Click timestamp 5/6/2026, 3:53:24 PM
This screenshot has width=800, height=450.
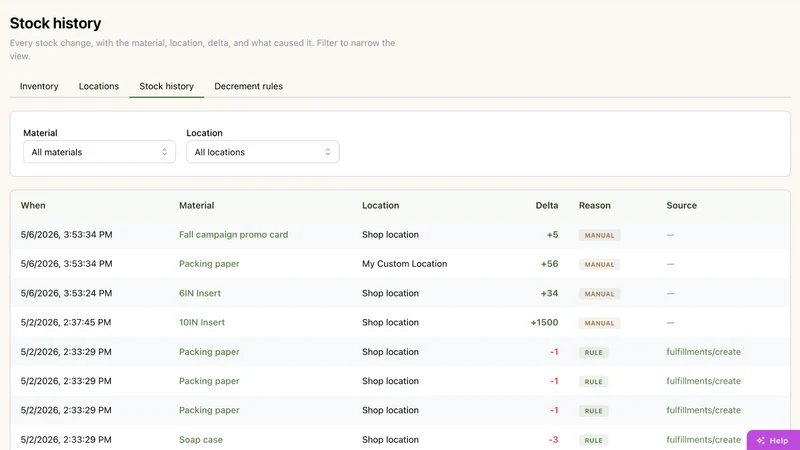coord(66,293)
